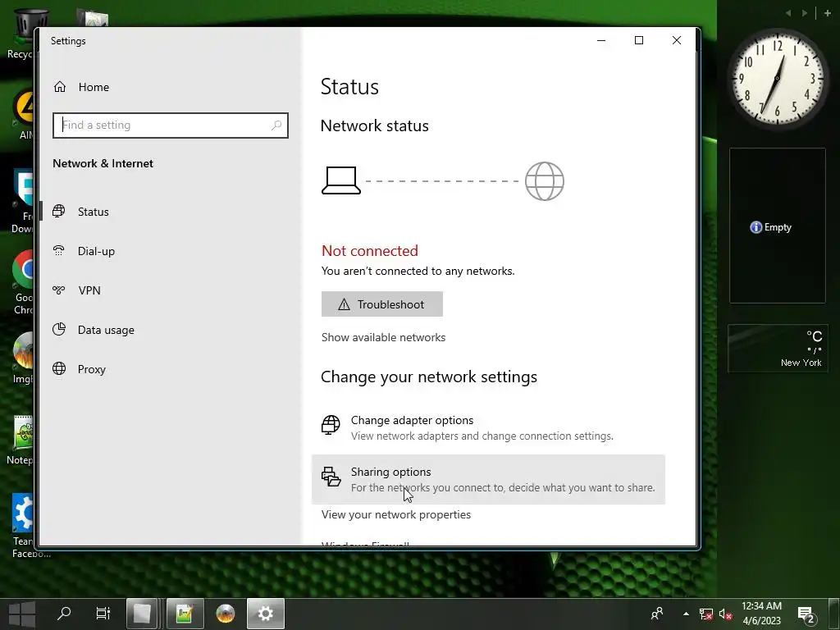Click Show available networks link

tap(383, 337)
